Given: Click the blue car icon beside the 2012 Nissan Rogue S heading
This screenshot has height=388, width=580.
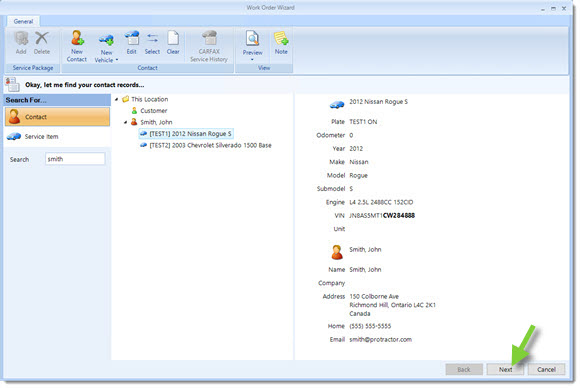Looking at the screenshot, I should 337,105.
